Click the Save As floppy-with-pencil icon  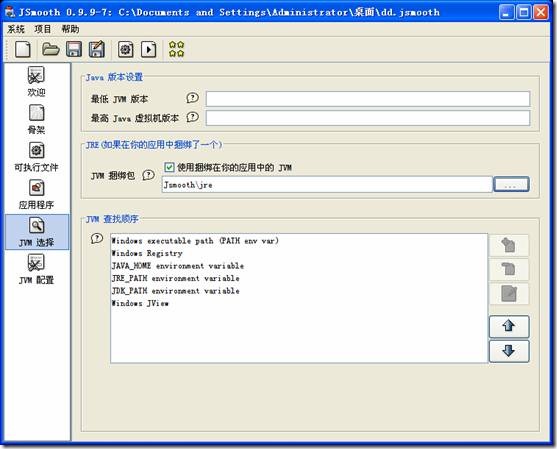click(97, 49)
